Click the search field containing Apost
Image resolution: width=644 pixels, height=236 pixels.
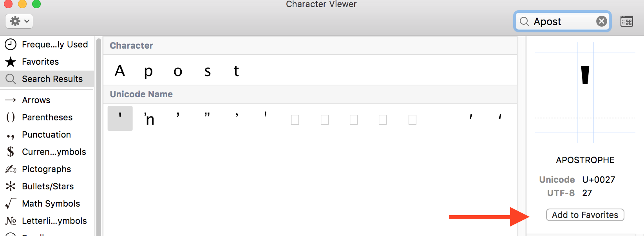coord(560,22)
